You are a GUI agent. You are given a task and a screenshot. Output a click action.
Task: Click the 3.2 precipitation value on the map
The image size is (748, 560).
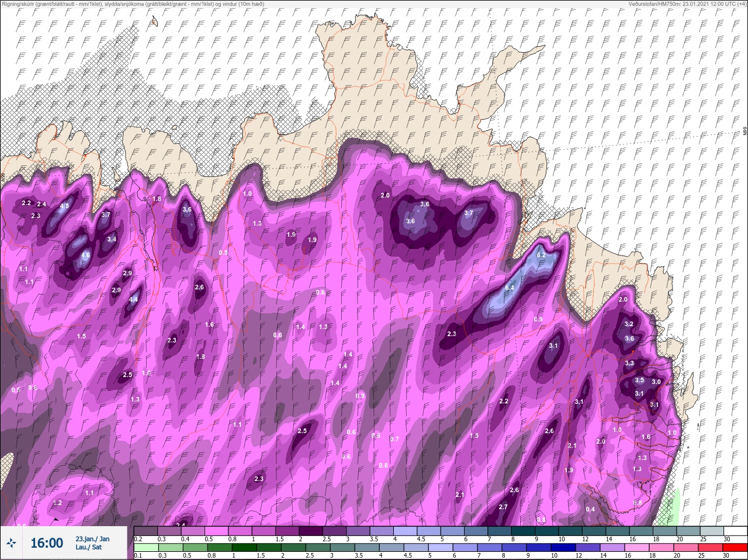pos(629,324)
